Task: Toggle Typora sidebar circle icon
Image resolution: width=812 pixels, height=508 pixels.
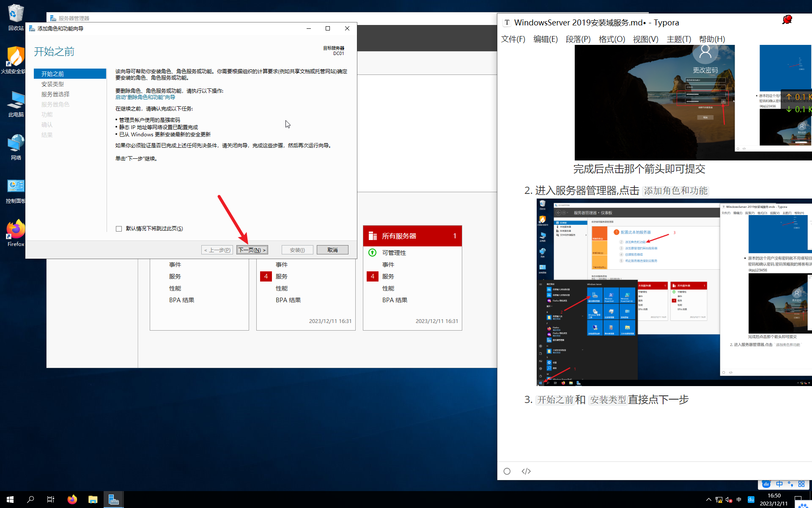Action: (x=507, y=471)
